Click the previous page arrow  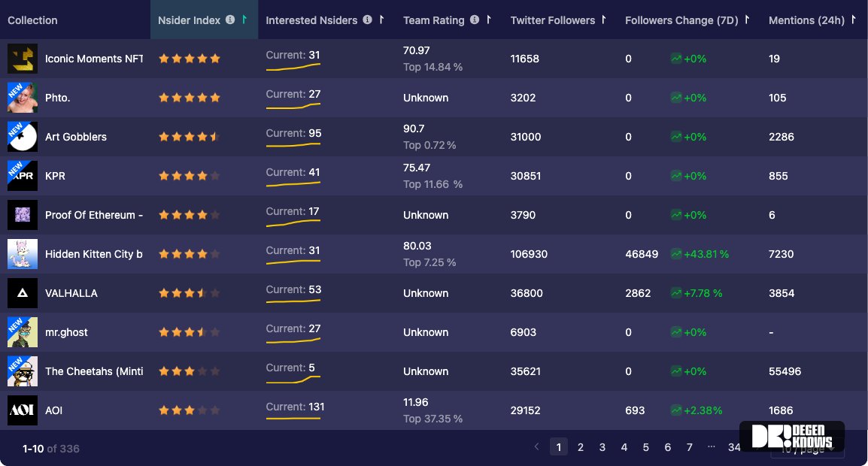[x=536, y=446]
